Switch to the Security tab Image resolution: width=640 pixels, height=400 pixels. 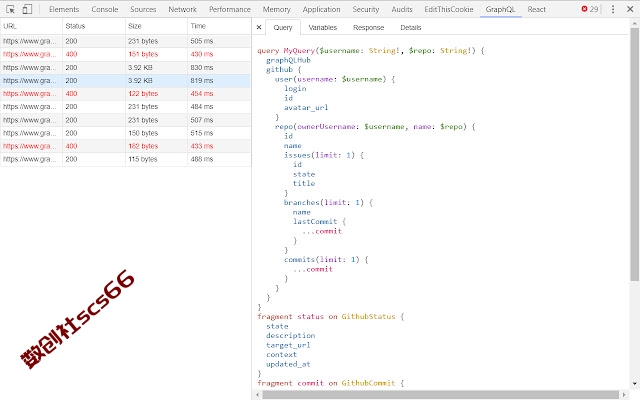366,9
